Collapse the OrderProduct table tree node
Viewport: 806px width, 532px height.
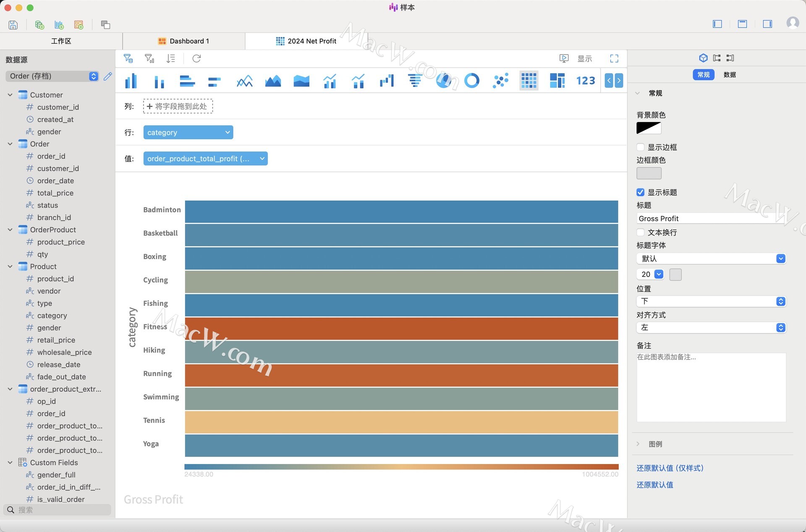[x=10, y=230]
